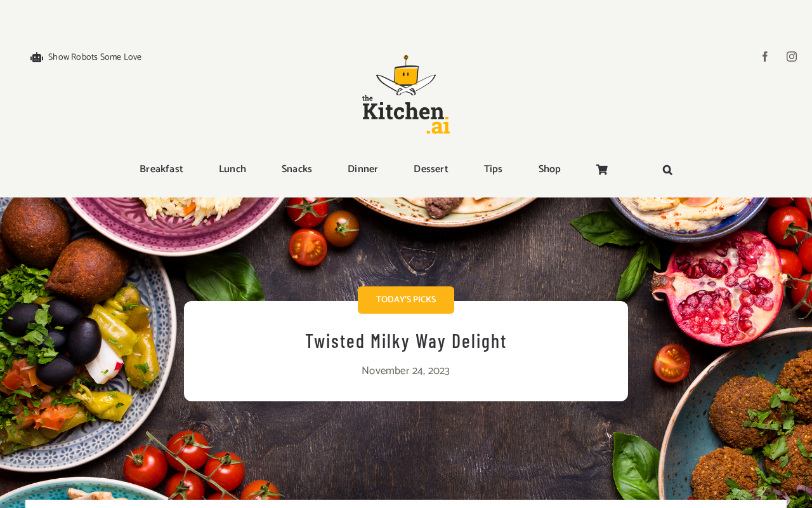Screen dimensions: 812x508
Task: Click the November 24, 2023 date
Action: click(x=405, y=371)
